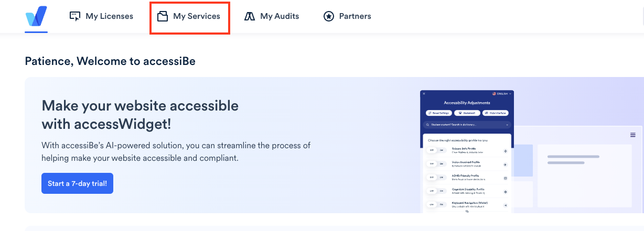Toggle the ADHD Friendly Profile switch

pyautogui.click(x=436, y=178)
